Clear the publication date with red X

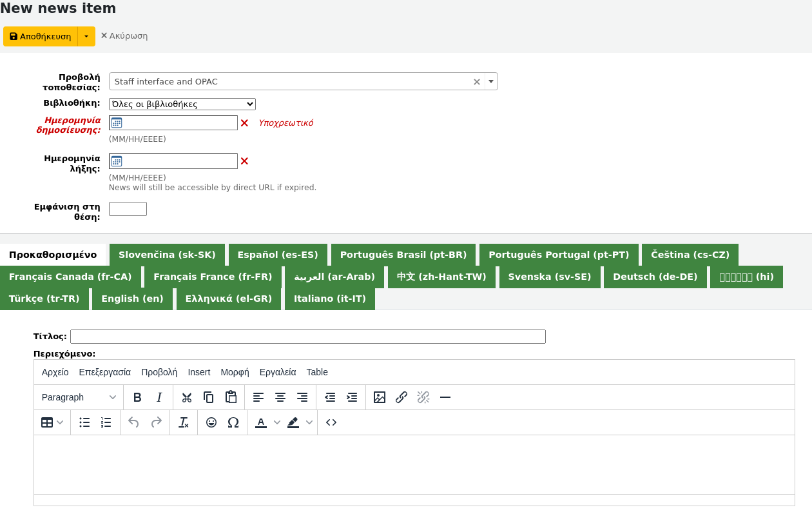pos(244,123)
